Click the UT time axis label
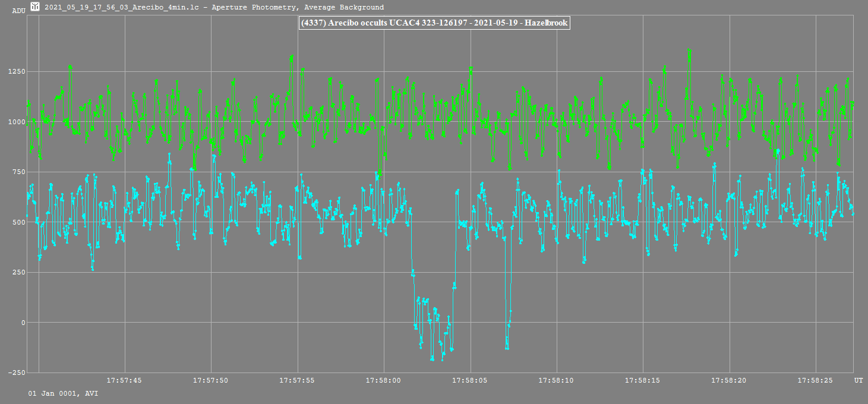This screenshot has height=404, width=868. (858, 380)
